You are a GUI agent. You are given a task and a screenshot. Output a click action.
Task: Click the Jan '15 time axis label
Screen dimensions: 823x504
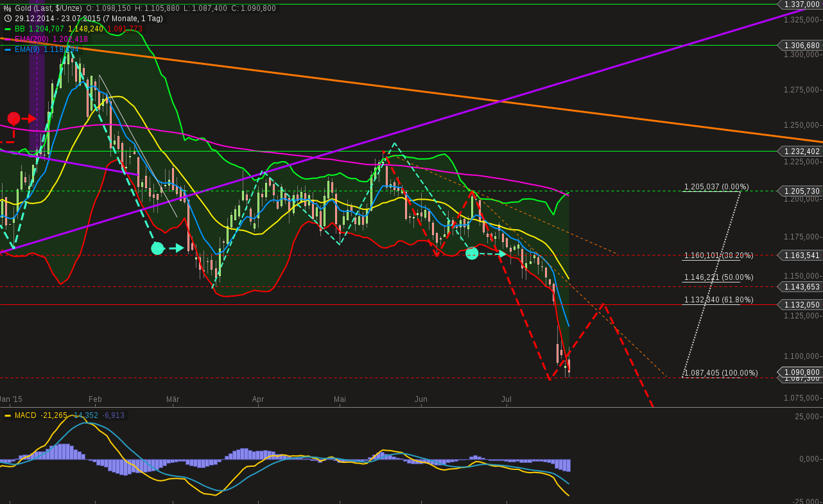(x=11, y=399)
